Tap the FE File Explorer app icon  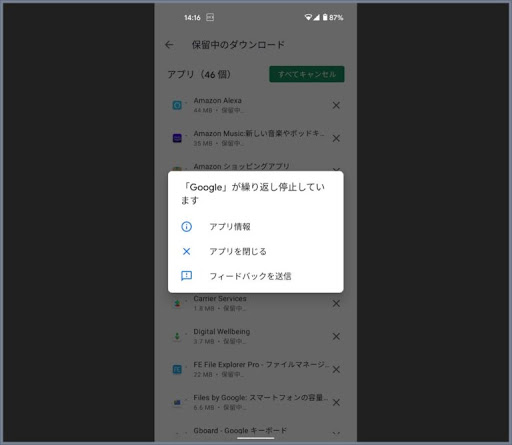[177, 369]
